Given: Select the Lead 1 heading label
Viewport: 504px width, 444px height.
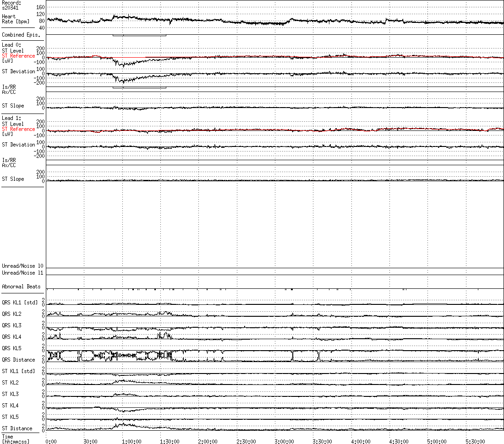Looking at the screenshot, I should pyautogui.click(x=8, y=118).
